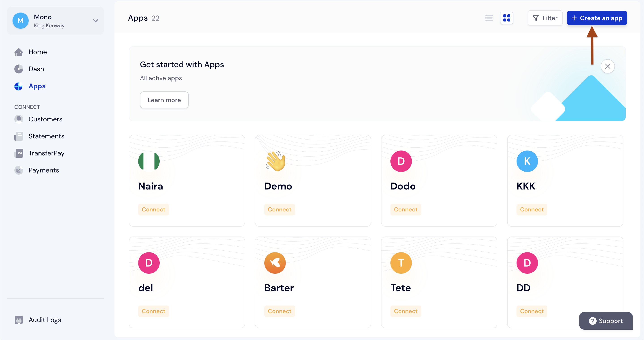644x340 pixels.
Task: Dismiss the Get started with Apps banner
Action: pos(608,66)
